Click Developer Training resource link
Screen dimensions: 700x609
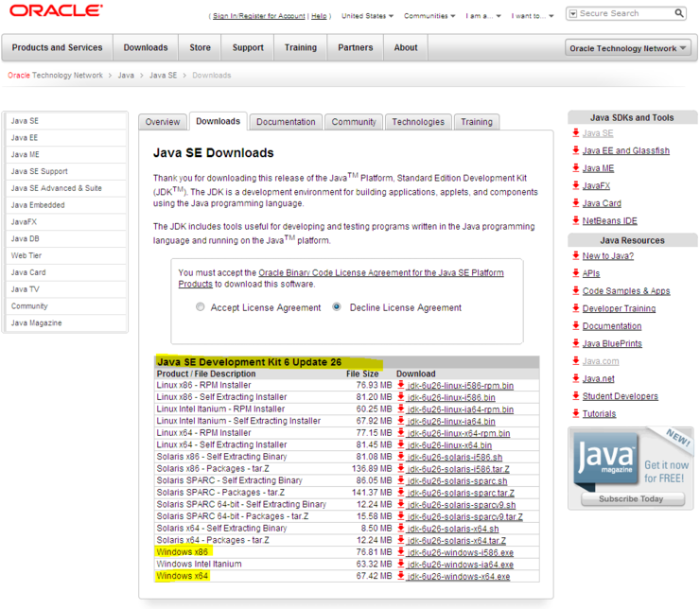coord(619,308)
